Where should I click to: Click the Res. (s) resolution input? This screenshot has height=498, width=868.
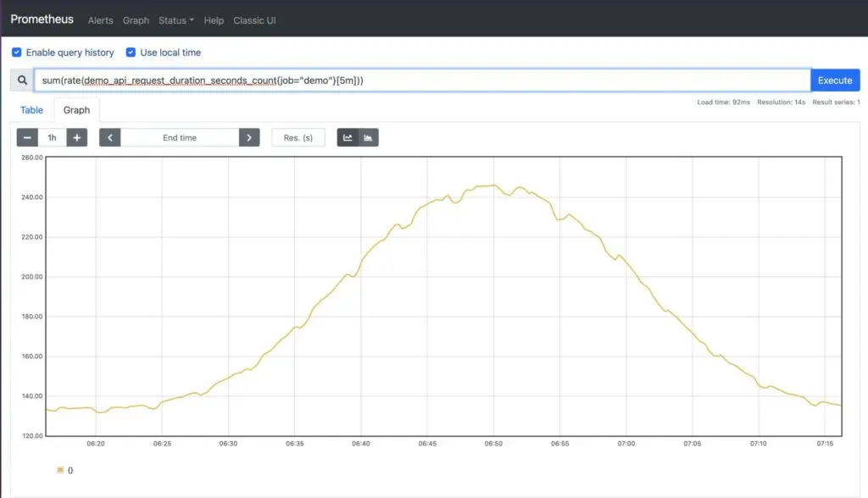pyautogui.click(x=298, y=138)
